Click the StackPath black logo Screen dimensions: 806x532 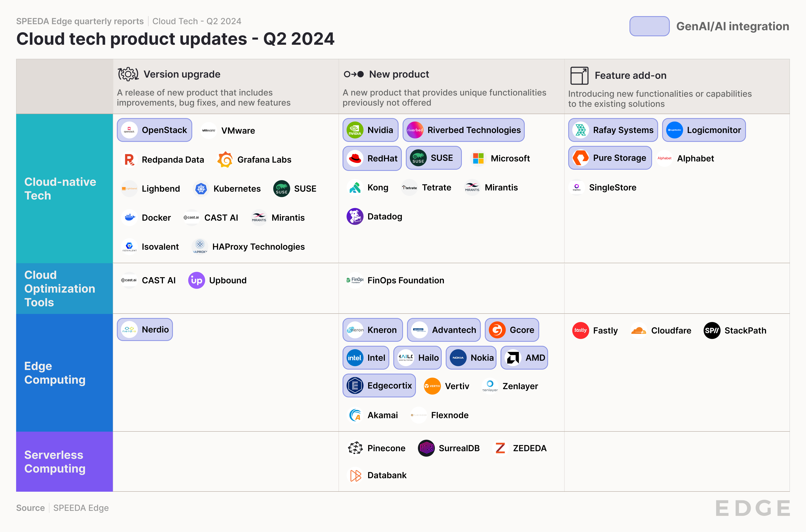712,330
